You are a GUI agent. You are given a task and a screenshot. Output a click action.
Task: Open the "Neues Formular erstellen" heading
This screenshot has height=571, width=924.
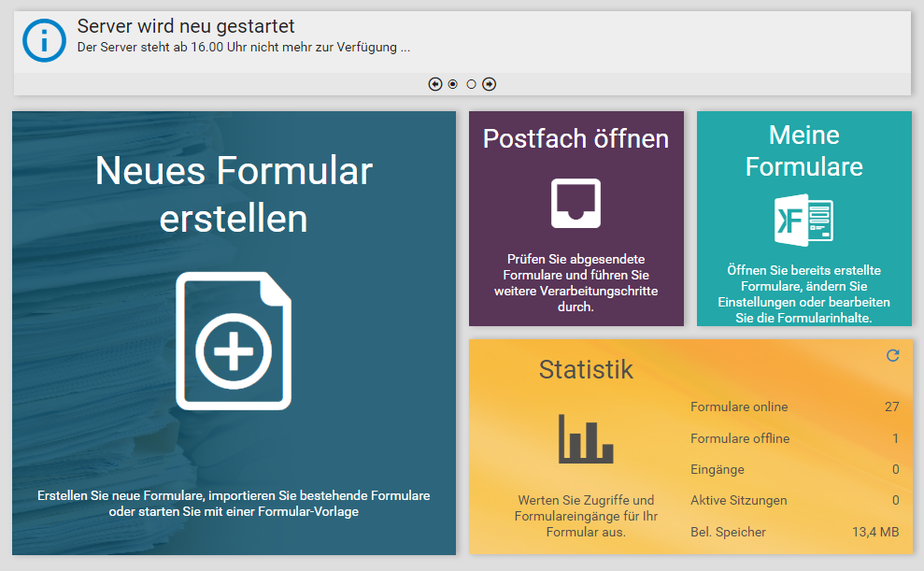point(234,194)
